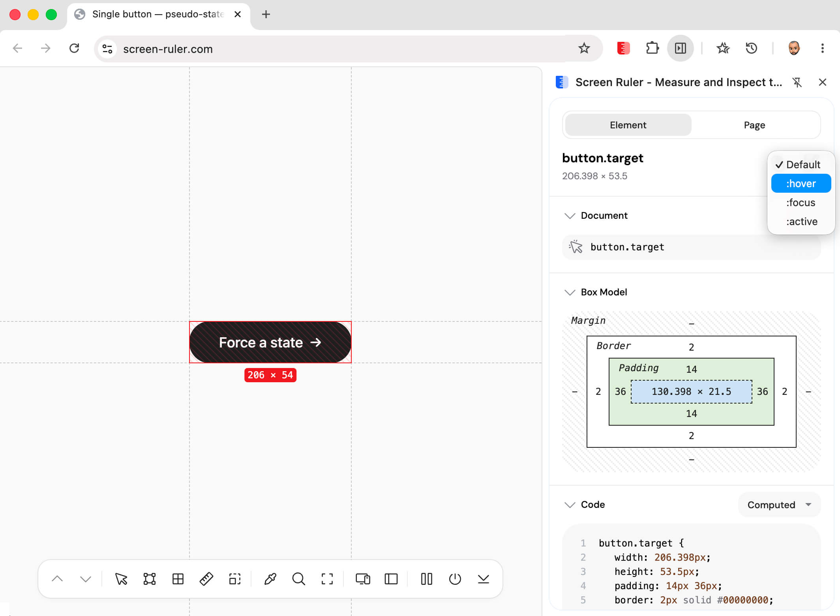Click the pause icon in bottom toolbar
840x616 pixels.
coord(427,579)
